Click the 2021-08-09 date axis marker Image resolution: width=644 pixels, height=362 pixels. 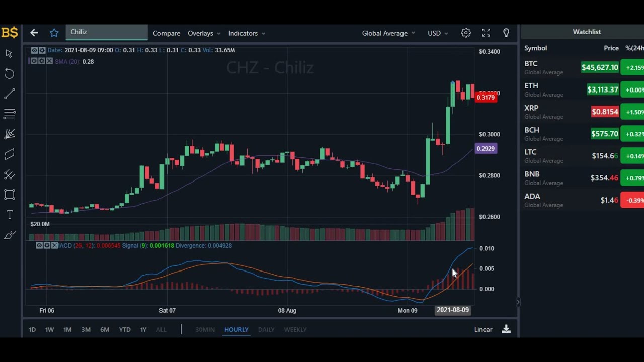click(x=453, y=310)
